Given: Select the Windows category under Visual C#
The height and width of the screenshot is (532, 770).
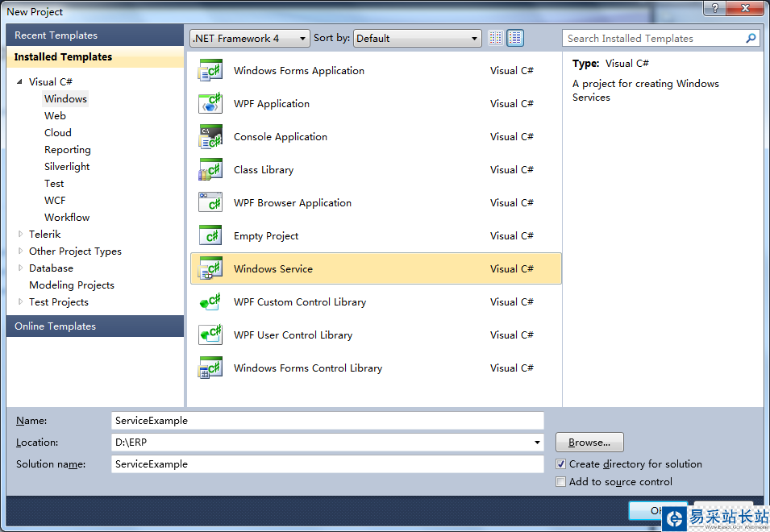Looking at the screenshot, I should [65, 98].
